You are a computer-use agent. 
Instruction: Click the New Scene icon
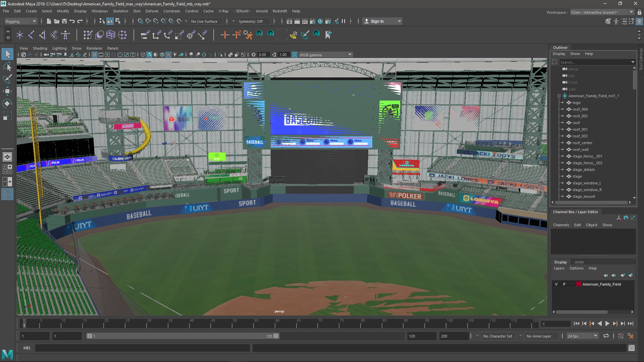coord(49,21)
